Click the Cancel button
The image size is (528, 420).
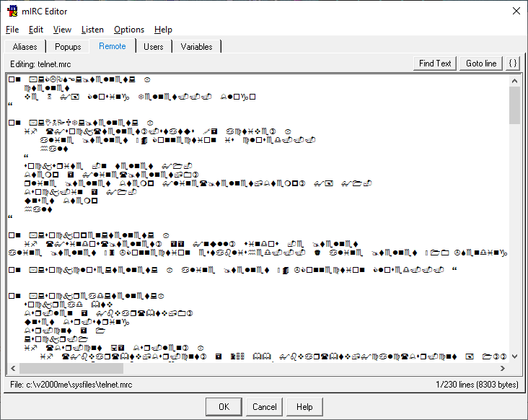(264, 407)
